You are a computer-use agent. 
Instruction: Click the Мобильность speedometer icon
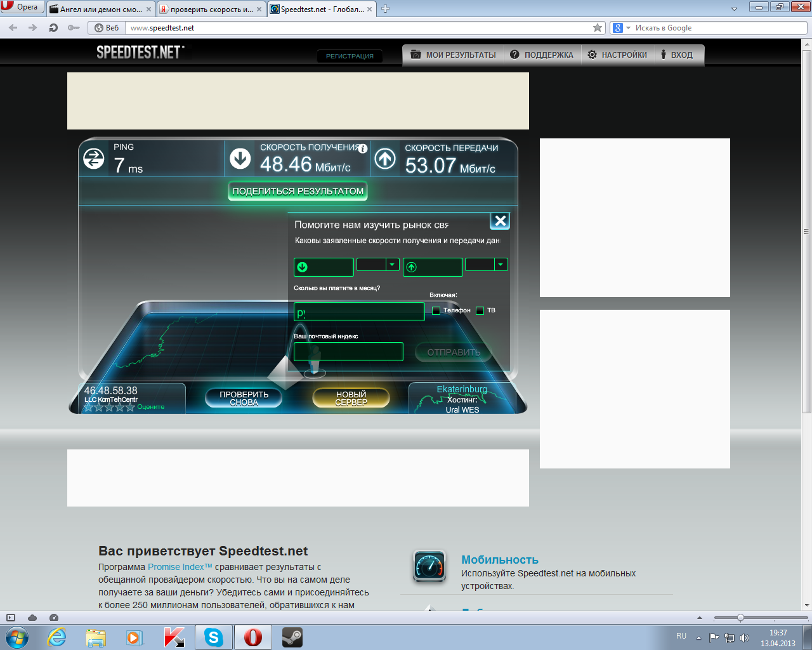click(x=429, y=566)
